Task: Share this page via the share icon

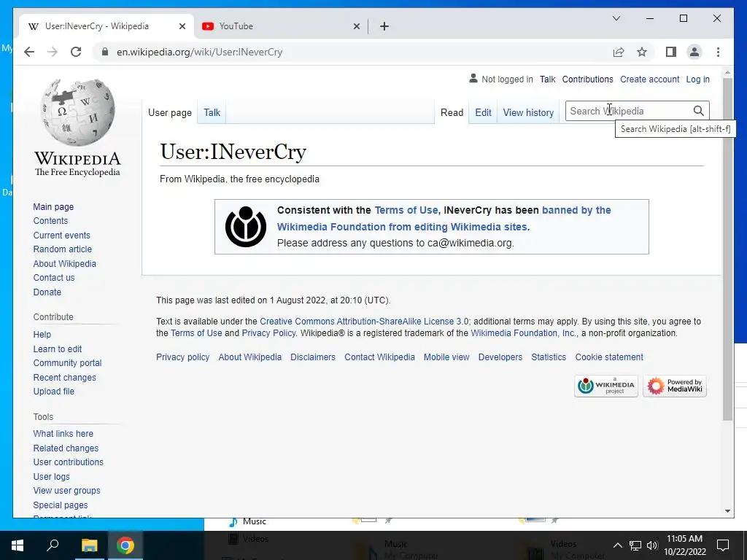Action: (x=619, y=52)
